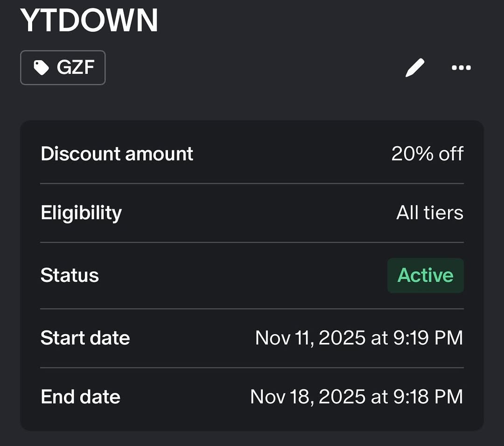
Task: Select the All tiers eligibility value
Action: [x=430, y=213]
